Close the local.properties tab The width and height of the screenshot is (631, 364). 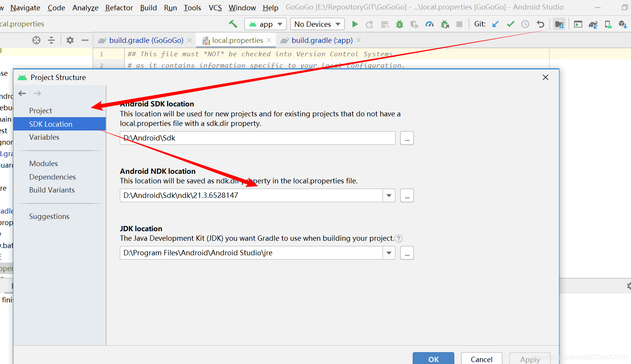point(269,40)
